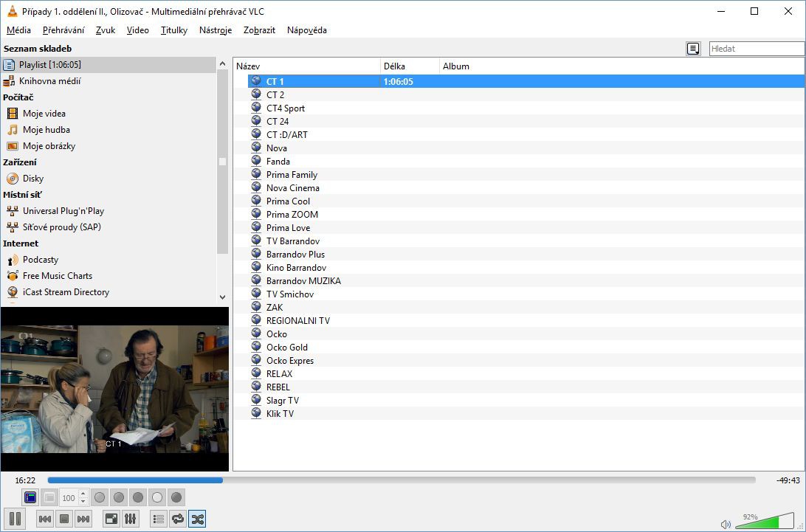Screen dimensions: 806x532
Task: Open the Playlist entry in the sidebar
Action: (108, 65)
